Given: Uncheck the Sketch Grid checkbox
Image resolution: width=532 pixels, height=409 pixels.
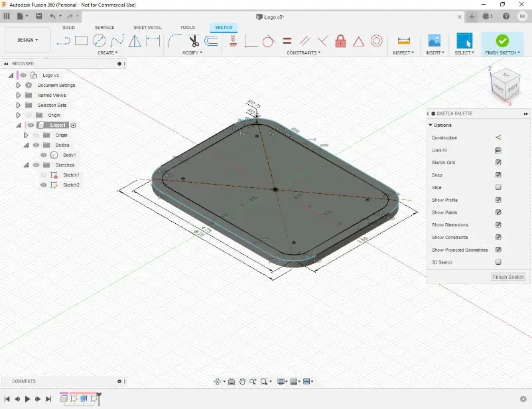Looking at the screenshot, I should (x=498, y=163).
